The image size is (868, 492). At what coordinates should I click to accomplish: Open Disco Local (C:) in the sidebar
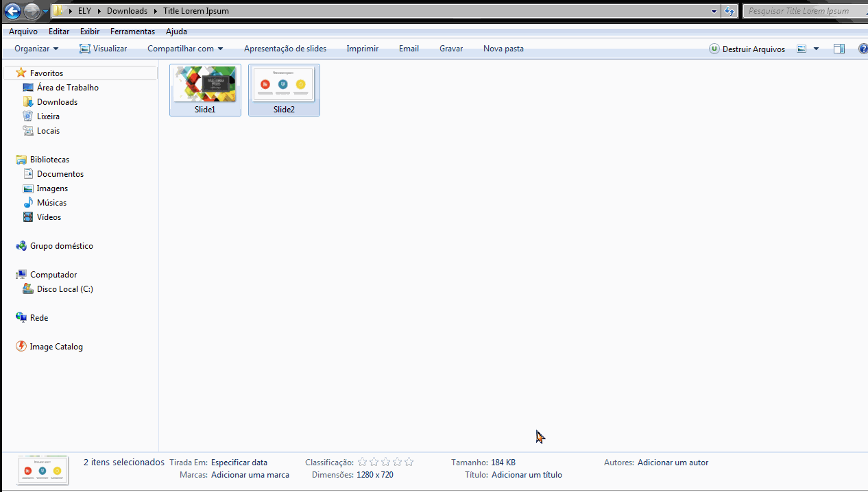point(65,288)
